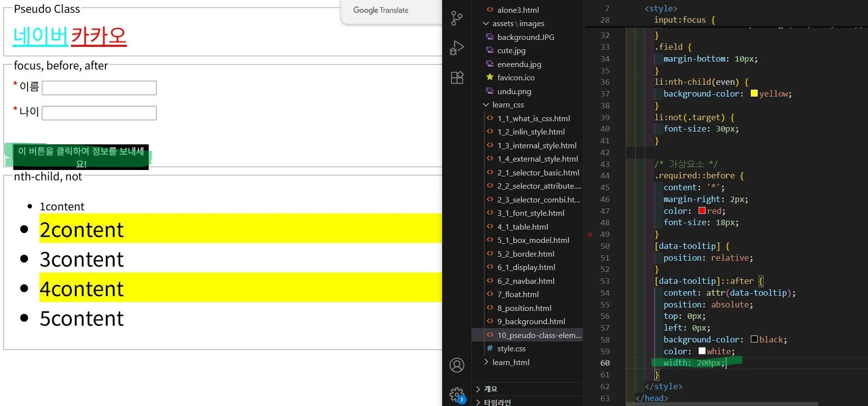The image size is (868, 406).
Task: Collapse the assets\images folder
Action: (x=485, y=23)
